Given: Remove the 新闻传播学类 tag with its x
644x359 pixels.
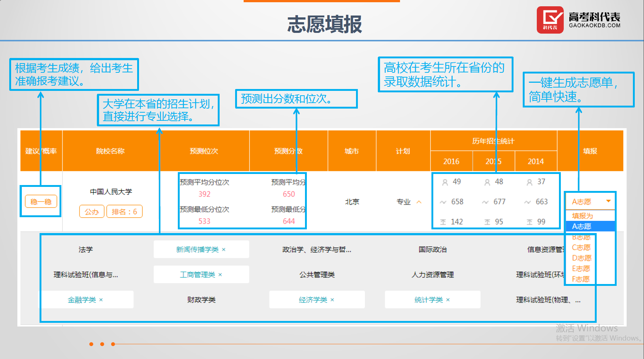Looking at the screenshot, I should pyautogui.click(x=224, y=250).
